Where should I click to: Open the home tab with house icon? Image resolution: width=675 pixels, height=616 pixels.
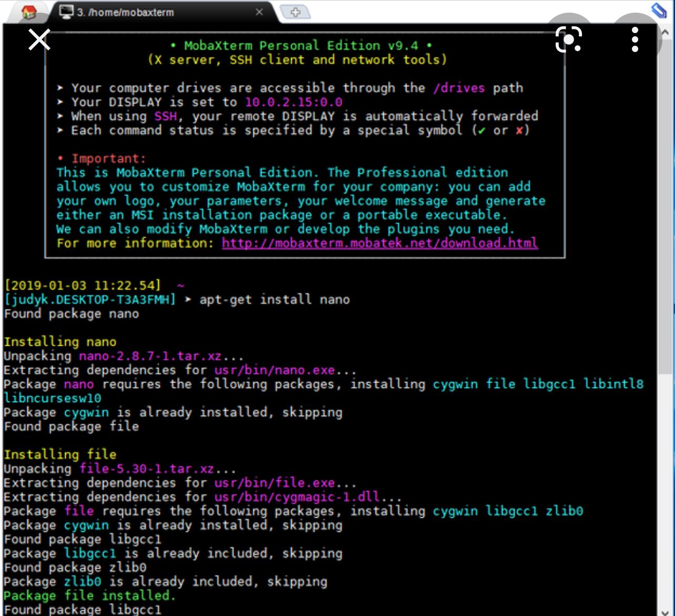coord(29,12)
